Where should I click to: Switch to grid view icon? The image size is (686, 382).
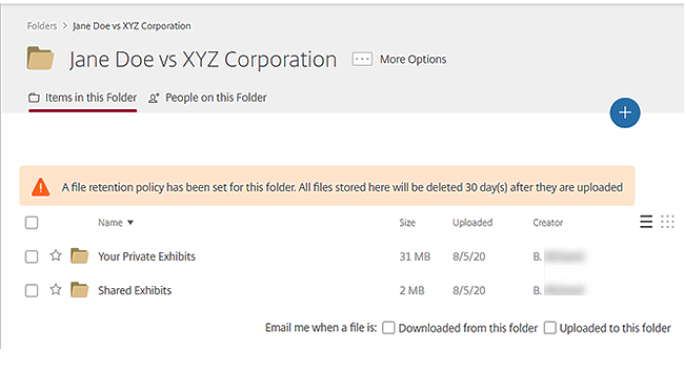point(667,222)
